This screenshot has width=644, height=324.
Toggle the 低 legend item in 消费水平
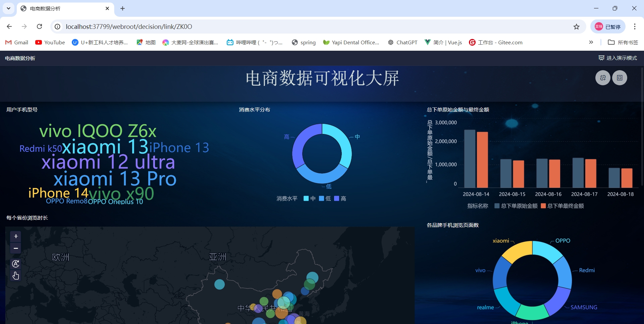[325, 198]
